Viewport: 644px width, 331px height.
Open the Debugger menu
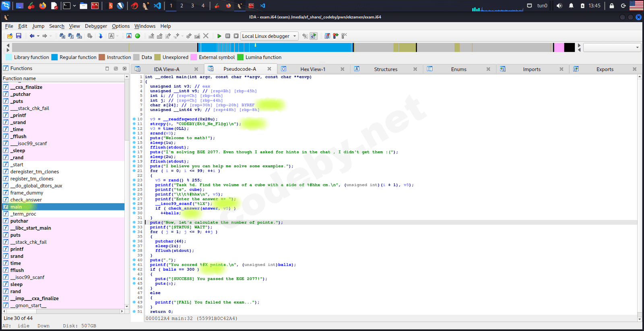tap(96, 26)
